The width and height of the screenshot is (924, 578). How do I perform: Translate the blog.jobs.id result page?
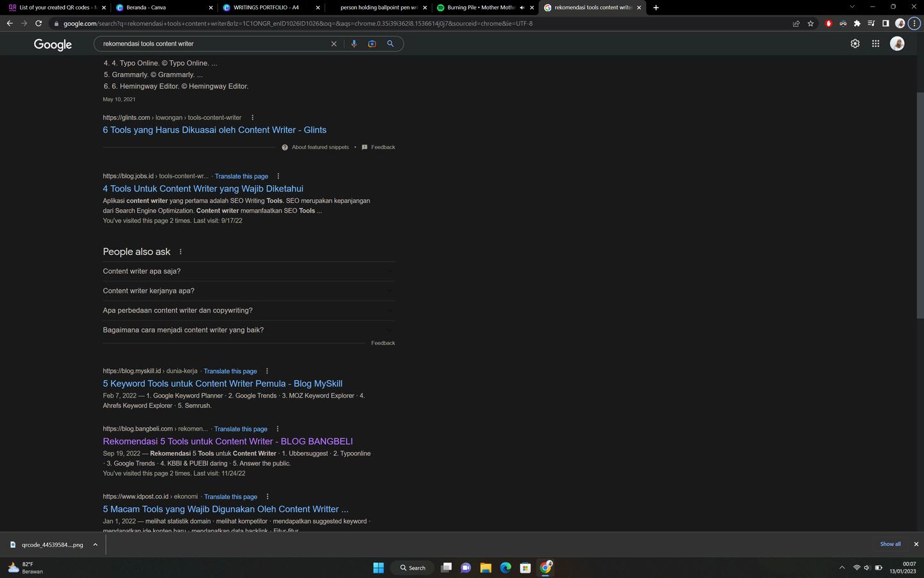point(241,176)
